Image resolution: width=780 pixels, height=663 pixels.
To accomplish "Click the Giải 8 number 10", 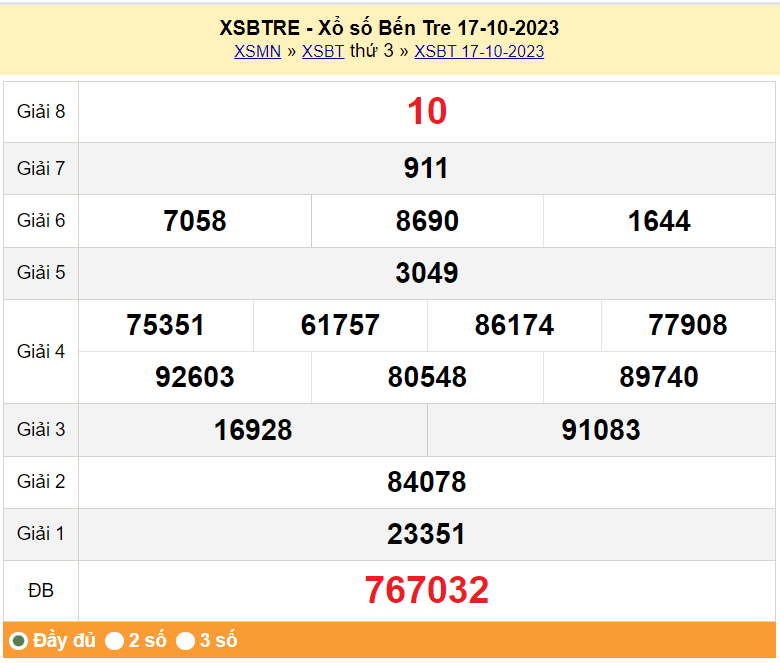I will (427, 111).
